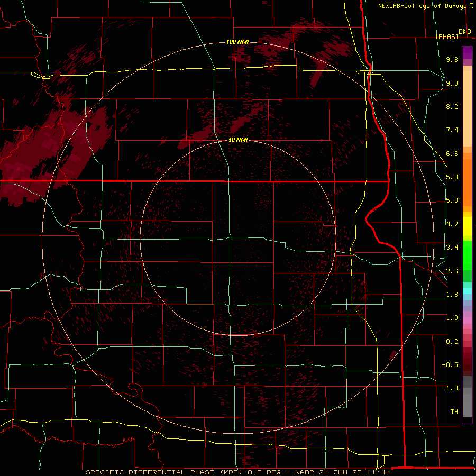Image resolution: width=476 pixels, height=476 pixels.
Task: Click the cyan band of the color bar
Action: (467, 291)
